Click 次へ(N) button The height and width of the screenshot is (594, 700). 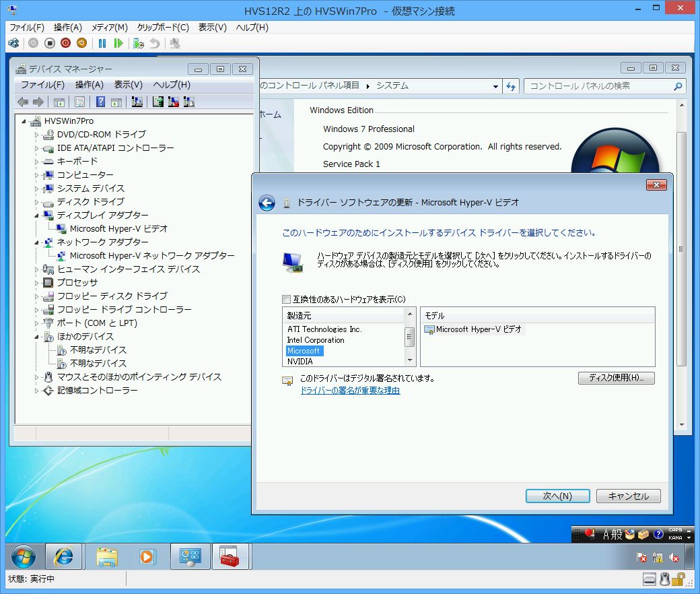click(557, 496)
